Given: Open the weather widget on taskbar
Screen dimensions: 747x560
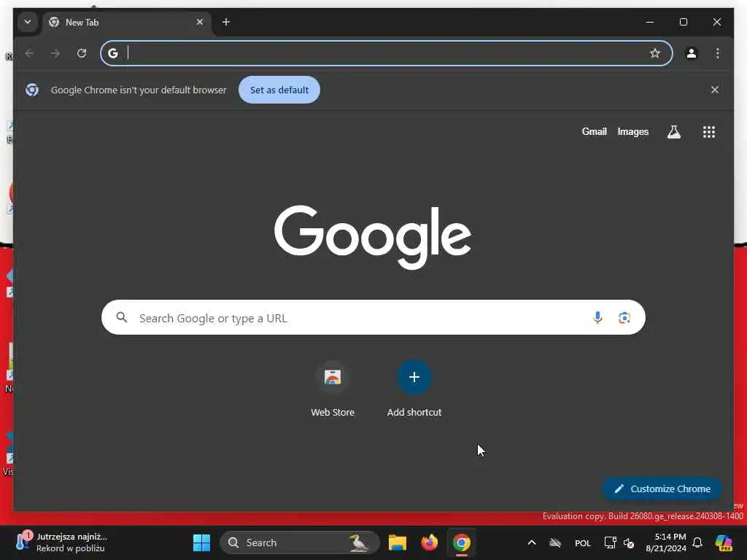Looking at the screenshot, I should pos(61,542).
